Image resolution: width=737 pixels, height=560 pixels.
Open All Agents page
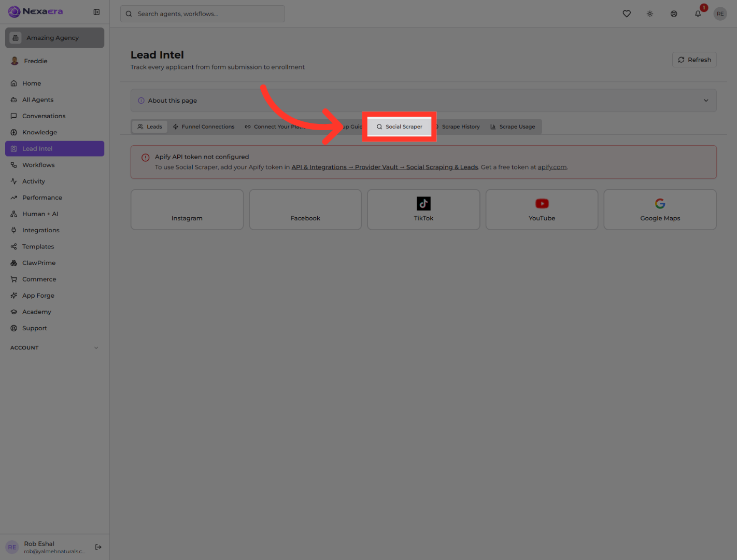[54, 100]
